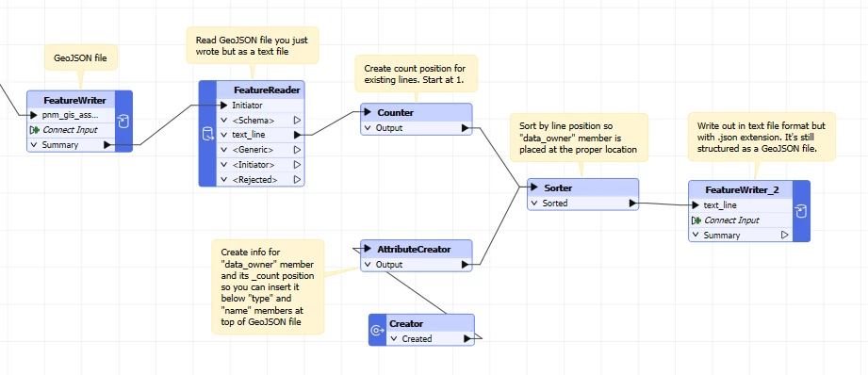The height and width of the screenshot is (375, 868).
Task: Select the FeatureReader transformer title
Action: pyautogui.click(x=267, y=90)
